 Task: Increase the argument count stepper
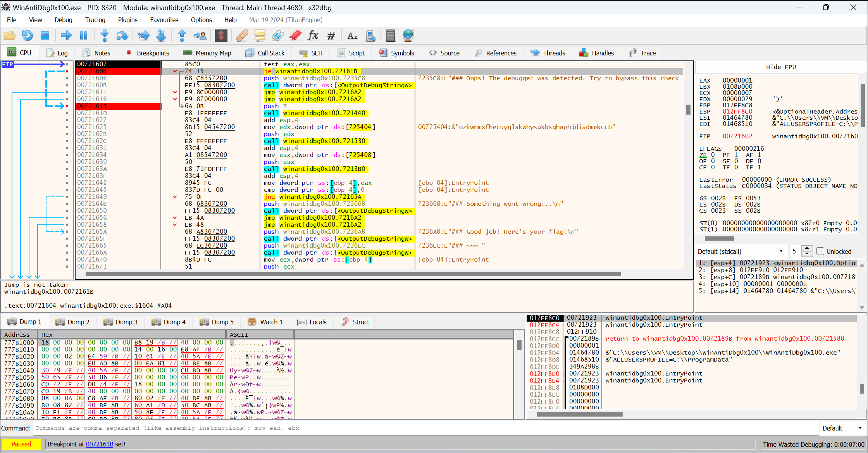[x=807, y=248]
